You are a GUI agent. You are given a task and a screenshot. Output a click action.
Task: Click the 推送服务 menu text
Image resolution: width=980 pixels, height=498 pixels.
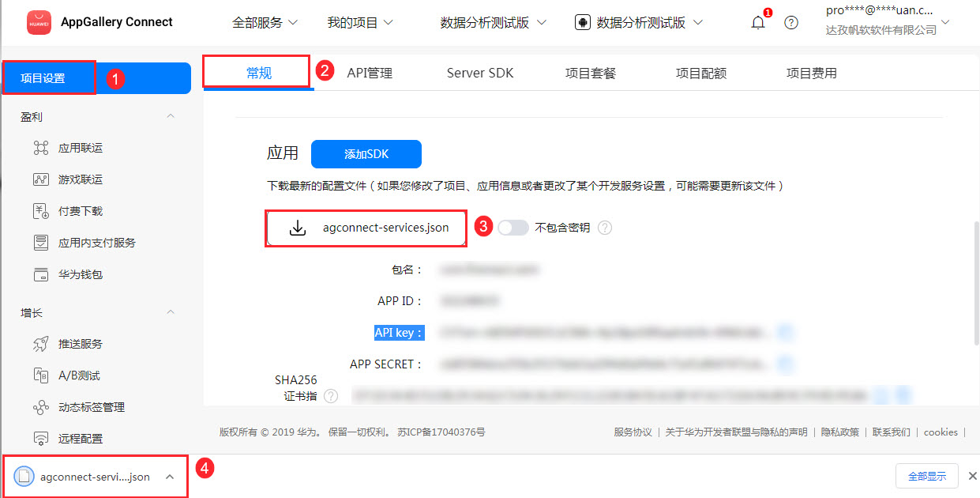click(x=81, y=344)
